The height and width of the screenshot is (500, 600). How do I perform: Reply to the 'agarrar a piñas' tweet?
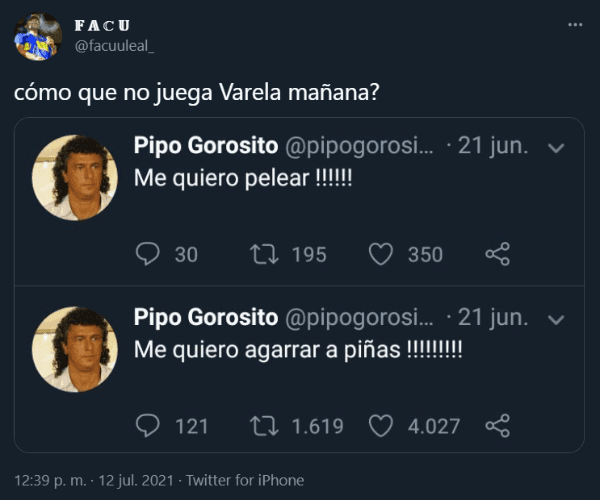147,426
